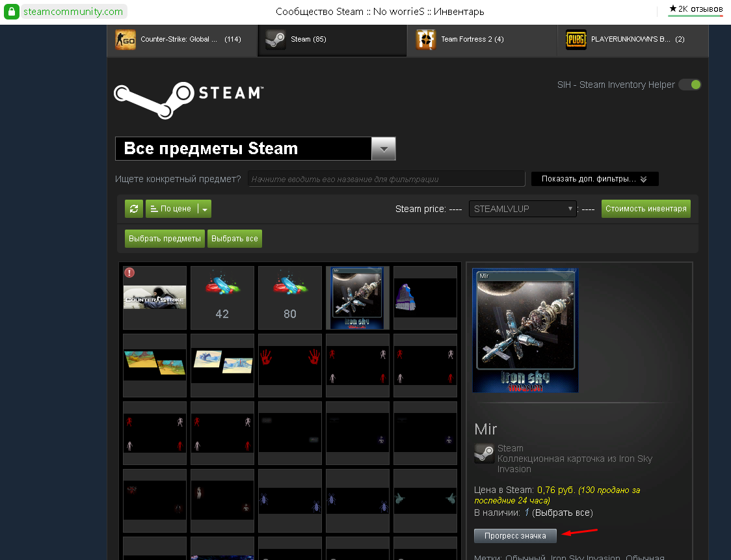Select the gems item with count 80

point(290,297)
